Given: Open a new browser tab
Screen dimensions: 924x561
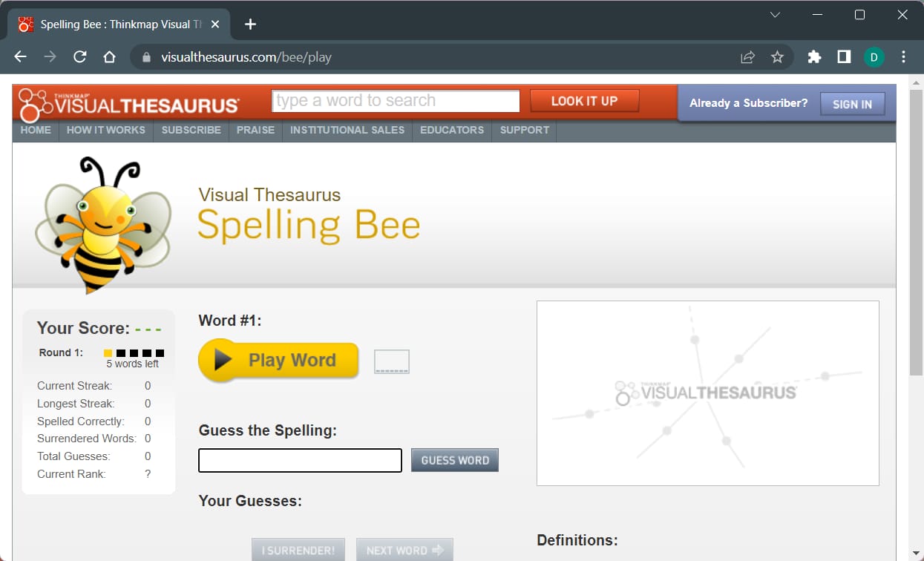Looking at the screenshot, I should [250, 24].
